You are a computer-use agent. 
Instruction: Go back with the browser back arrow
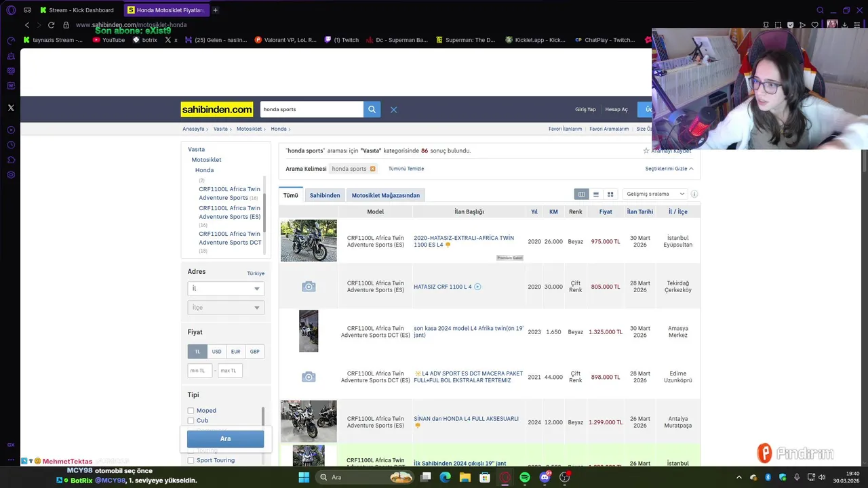tap(27, 25)
